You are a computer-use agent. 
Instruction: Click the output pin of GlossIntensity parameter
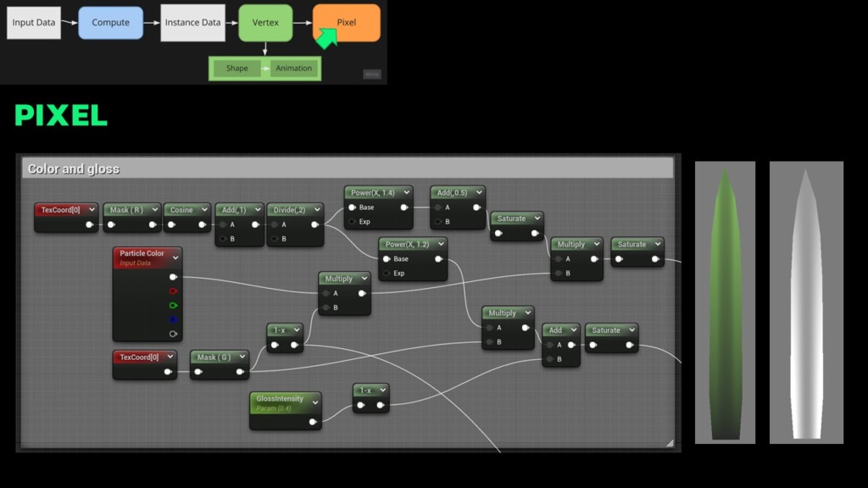pos(313,422)
